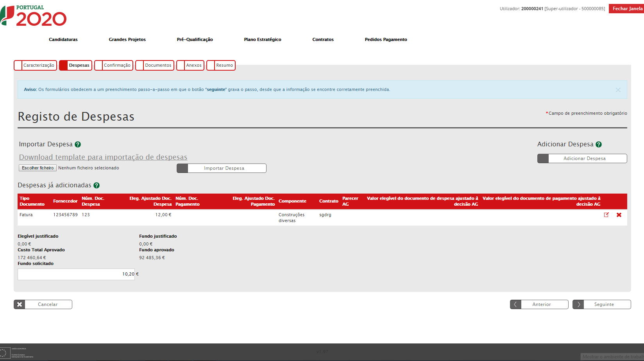This screenshot has width=644, height=361.
Task: Click the Importar Despesa button
Action: click(x=222, y=168)
